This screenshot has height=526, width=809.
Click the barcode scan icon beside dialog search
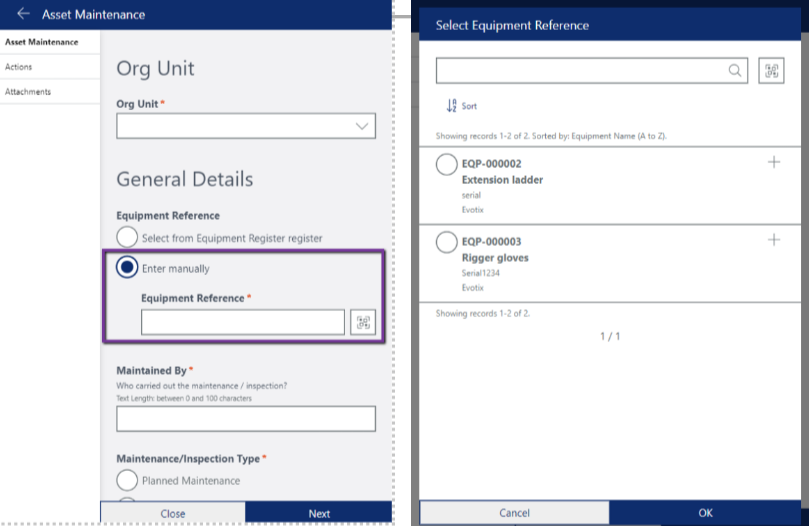pyautogui.click(x=771, y=70)
